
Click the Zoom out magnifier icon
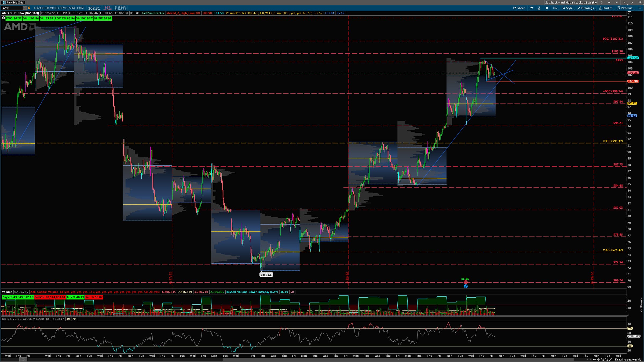(x=606, y=360)
